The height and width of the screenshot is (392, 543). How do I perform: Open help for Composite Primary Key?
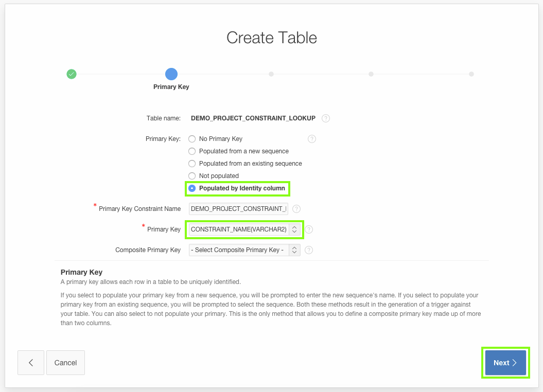tap(309, 250)
